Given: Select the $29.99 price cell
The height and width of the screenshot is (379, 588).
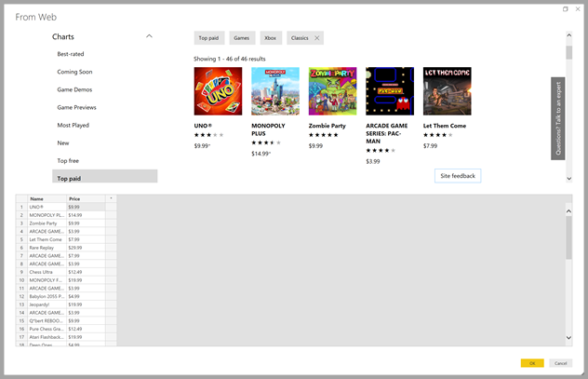Looking at the screenshot, I should point(86,248).
